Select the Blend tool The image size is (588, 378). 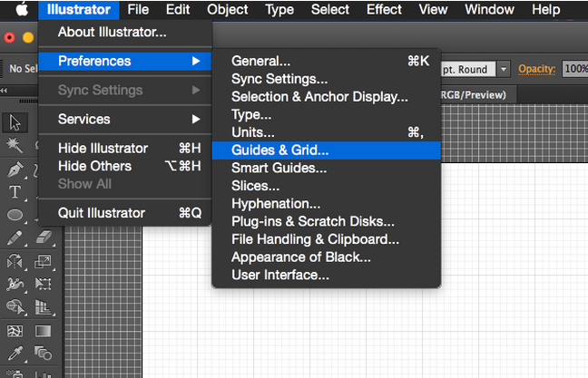(44, 354)
